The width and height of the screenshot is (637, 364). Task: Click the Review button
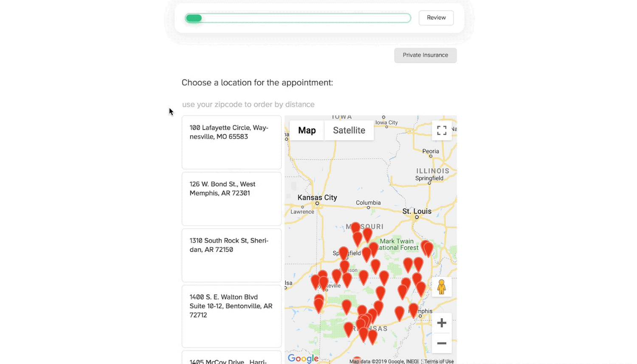pyautogui.click(x=436, y=18)
